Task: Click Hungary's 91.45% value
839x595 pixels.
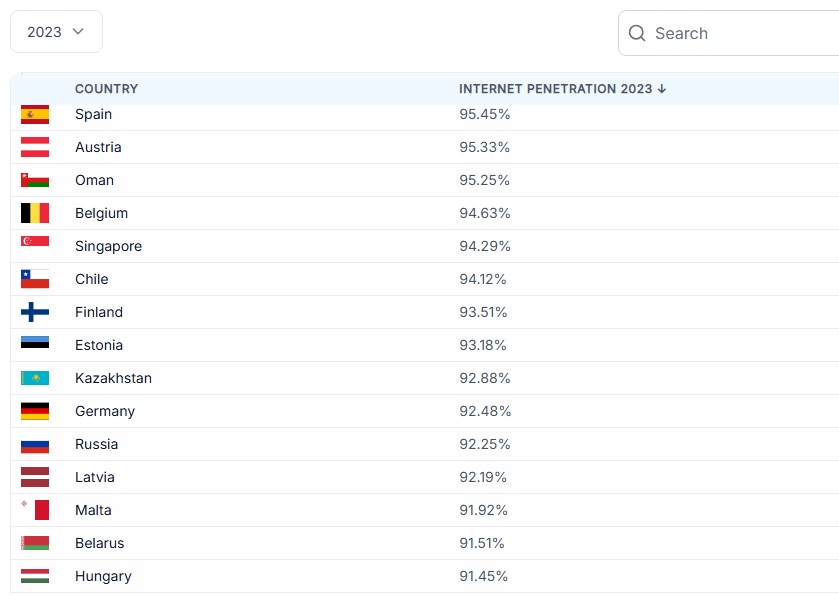Action: point(484,576)
